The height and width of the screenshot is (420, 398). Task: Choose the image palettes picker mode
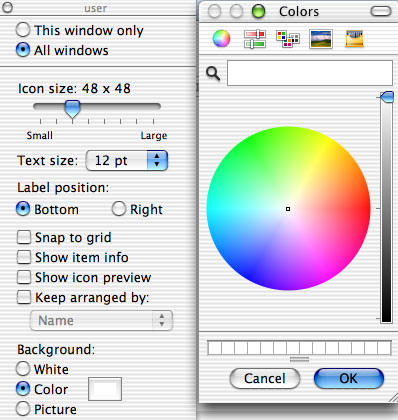point(321,39)
